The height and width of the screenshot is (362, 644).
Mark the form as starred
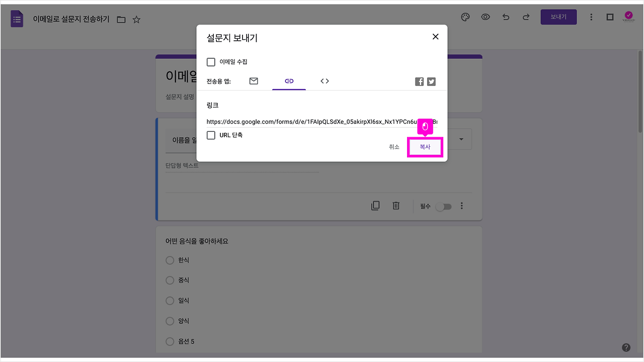(136, 19)
